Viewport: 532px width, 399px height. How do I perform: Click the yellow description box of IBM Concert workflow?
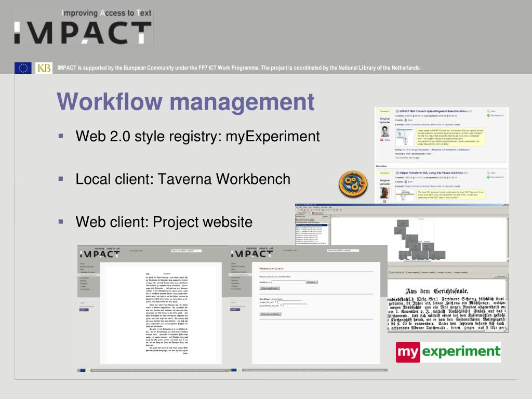[450, 137]
